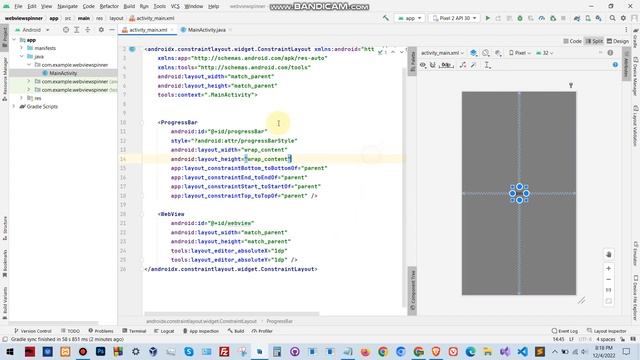Open IDE settings gear in top toolbar
Screen dimensions: 640x360
[x=623, y=18]
